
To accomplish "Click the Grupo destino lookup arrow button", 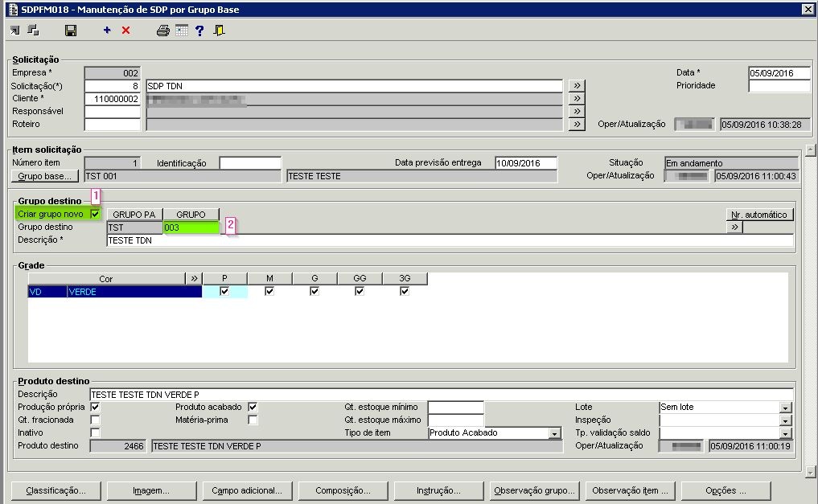I will (734, 227).
